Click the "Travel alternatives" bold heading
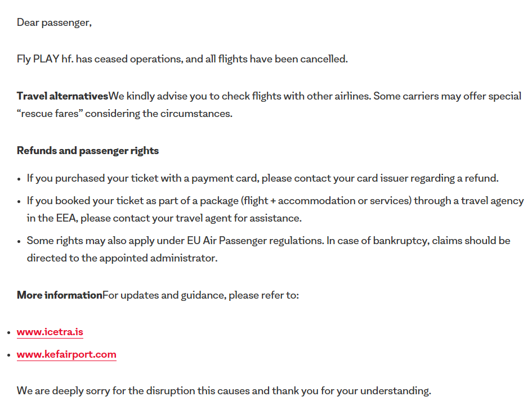 tap(62, 96)
